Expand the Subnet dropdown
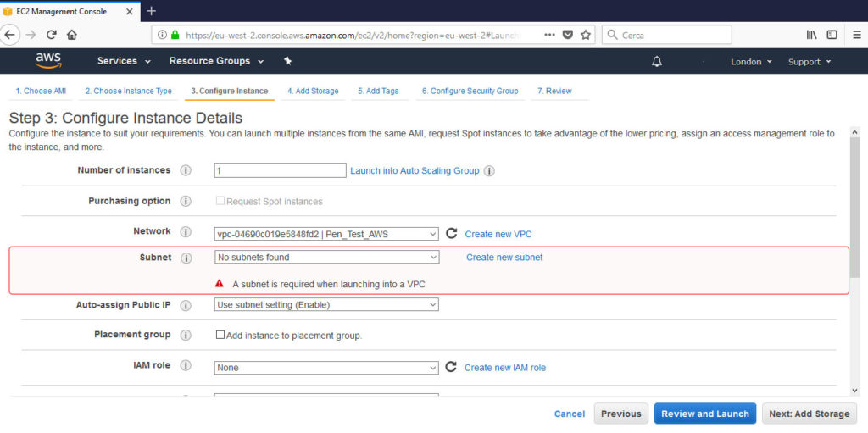Screen dimensions: 868x433 (326, 257)
